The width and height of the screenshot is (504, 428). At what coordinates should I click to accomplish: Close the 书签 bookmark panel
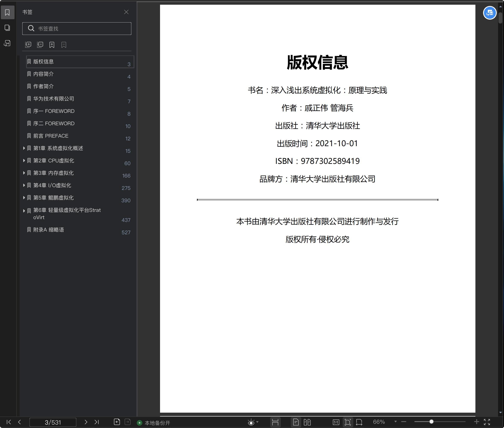coord(126,12)
